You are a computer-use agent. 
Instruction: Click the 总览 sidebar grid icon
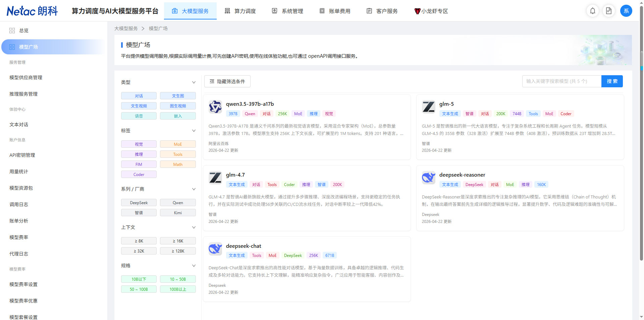[12, 31]
